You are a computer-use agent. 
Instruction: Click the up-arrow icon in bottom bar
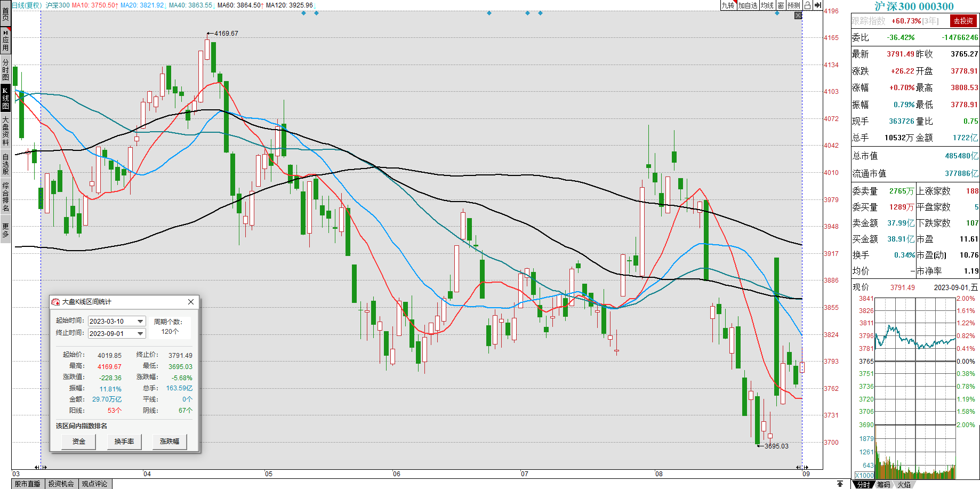tap(840, 484)
